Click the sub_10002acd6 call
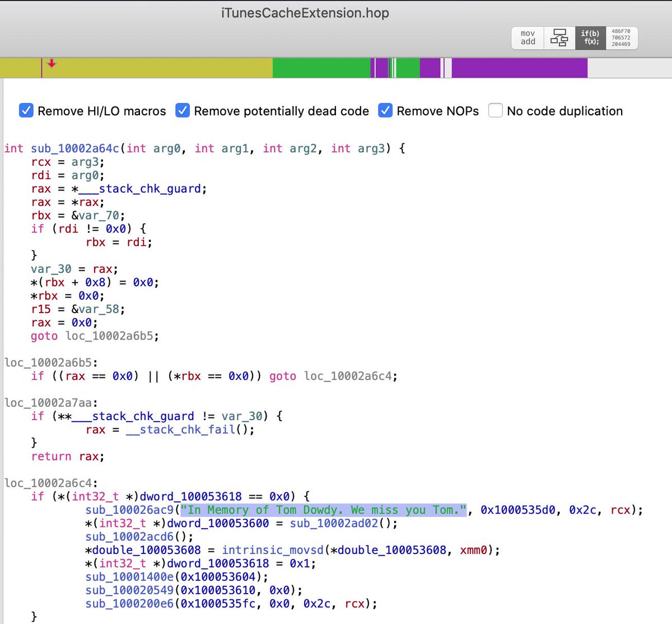This screenshot has width=672, height=624. 129,537
